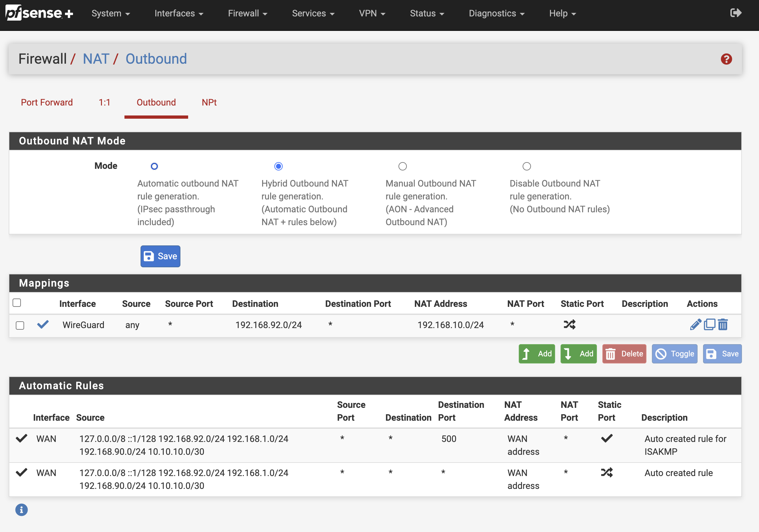This screenshot has width=759, height=532.
Task: Open the Firewall dropdown menu
Action: (x=247, y=13)
